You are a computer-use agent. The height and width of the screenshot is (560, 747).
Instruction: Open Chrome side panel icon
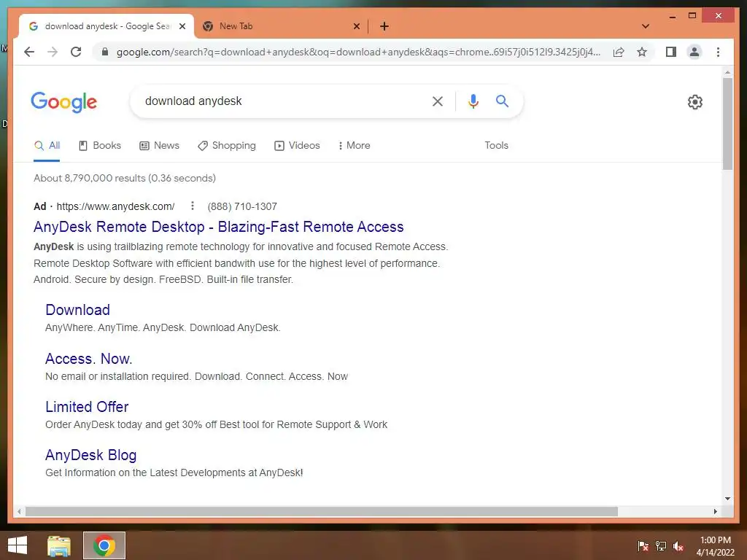pyautogui.click(x=671, y=52)
